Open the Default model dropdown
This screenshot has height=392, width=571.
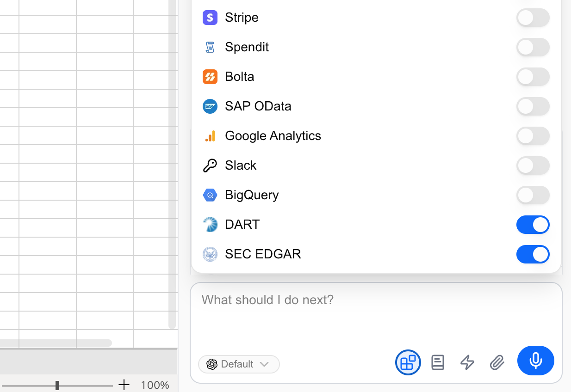(x=239, y=364)
